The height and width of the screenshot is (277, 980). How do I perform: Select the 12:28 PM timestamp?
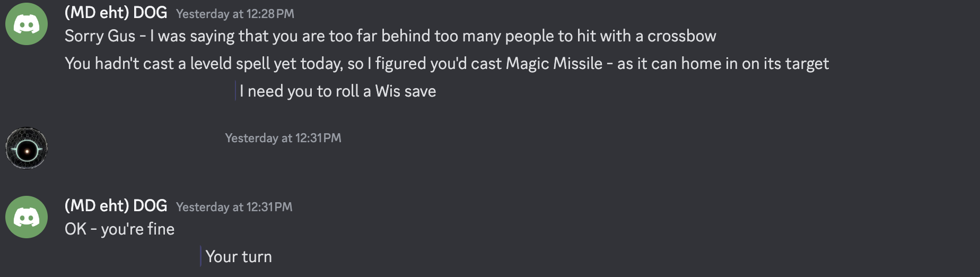pos(235,14)
